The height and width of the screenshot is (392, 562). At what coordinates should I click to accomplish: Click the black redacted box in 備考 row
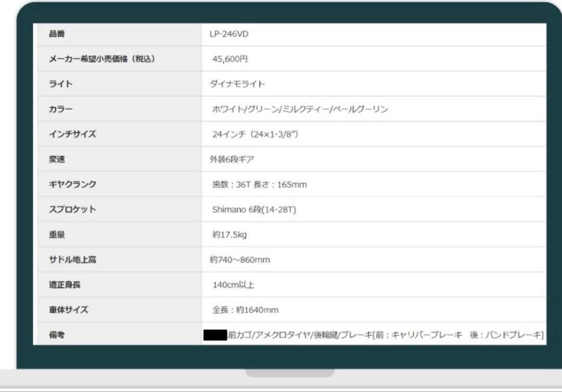[x=215, y=335]
